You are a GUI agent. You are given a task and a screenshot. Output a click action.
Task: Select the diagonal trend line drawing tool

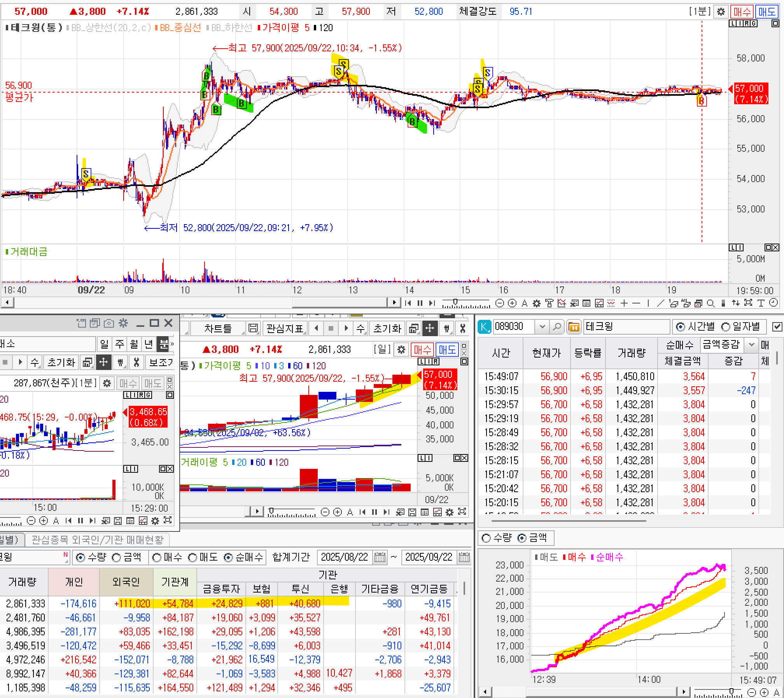coord(660,303)
